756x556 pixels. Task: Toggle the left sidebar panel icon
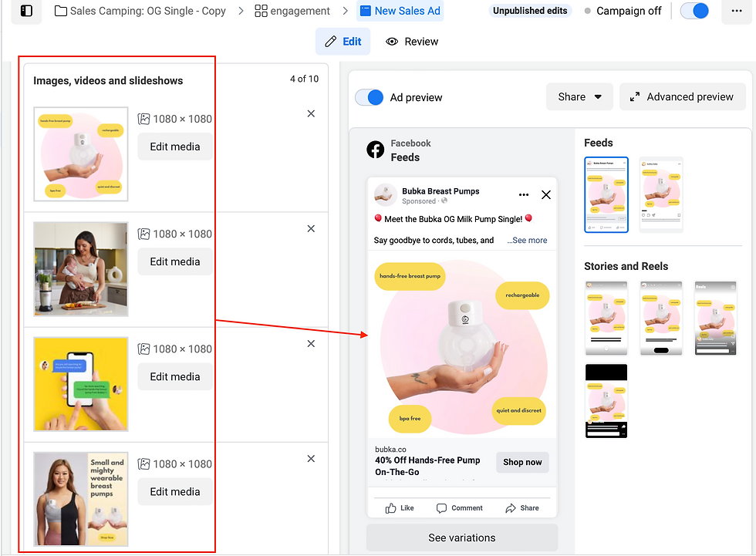click(x=26, y=11)
